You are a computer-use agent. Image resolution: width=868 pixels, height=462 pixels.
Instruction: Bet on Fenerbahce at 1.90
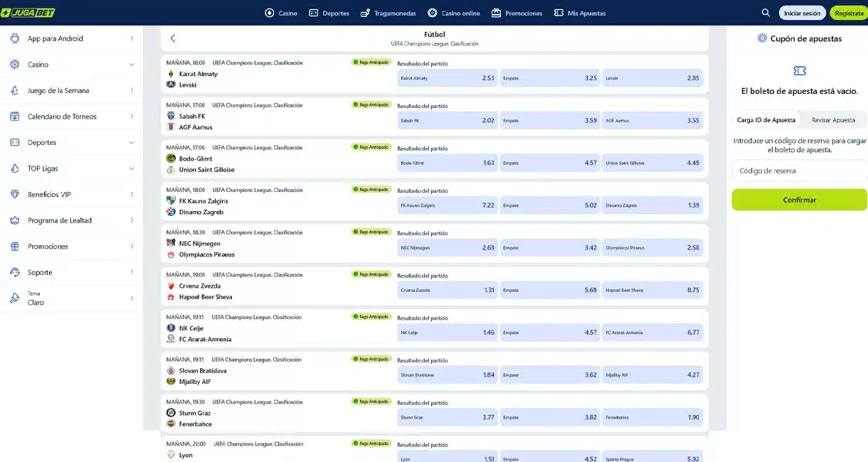tap(652, 417)
